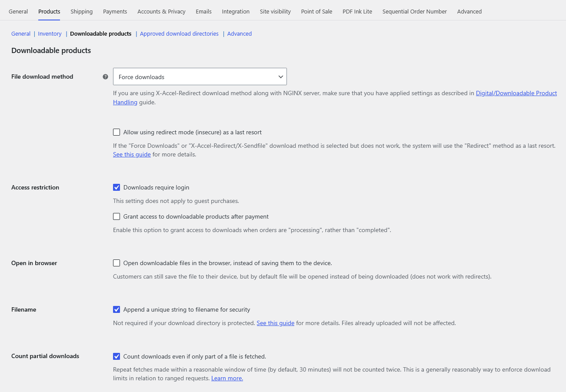566x392 pixels.
Task: Check Grant access to downloadable products after payment
Action: coord(117,216)
